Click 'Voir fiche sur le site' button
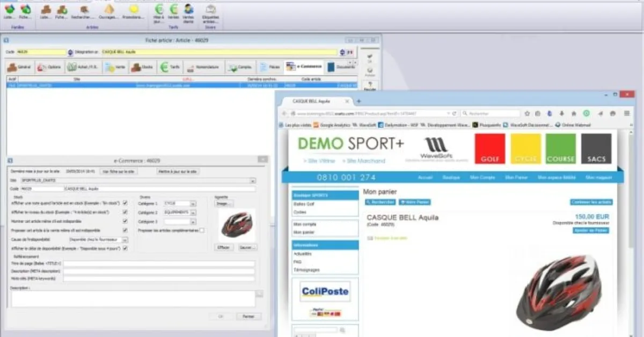 pos(120,171)
